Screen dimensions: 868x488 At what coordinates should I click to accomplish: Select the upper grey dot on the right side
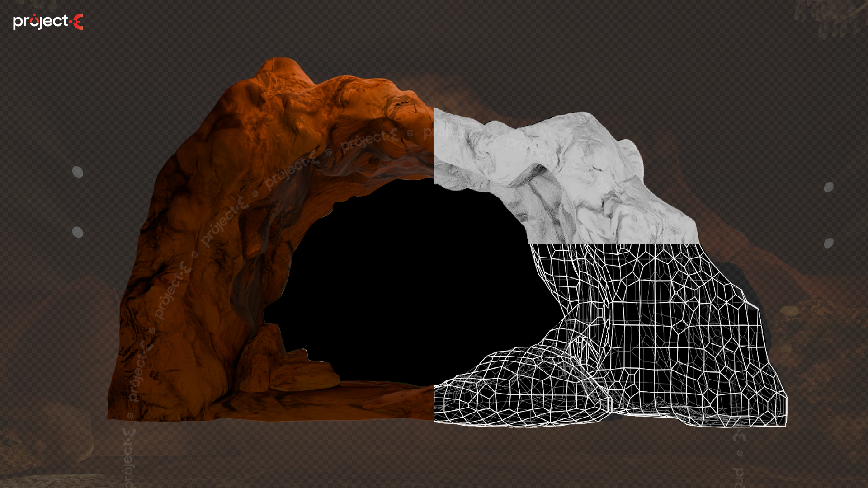pyautogui.click(x=828, y=187)
